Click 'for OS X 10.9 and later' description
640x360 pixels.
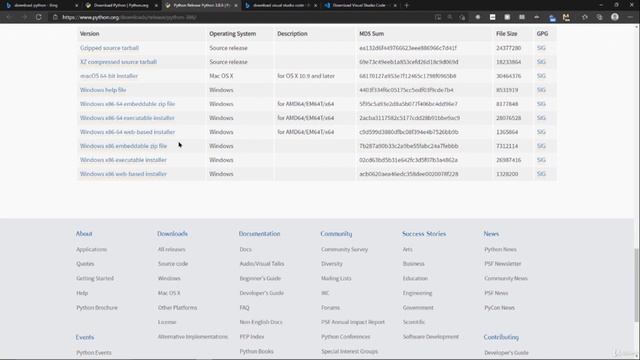306,76
